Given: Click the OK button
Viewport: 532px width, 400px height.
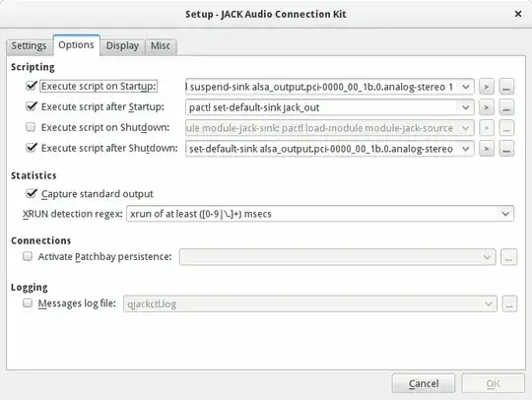Looking at the screenshot, I should pyautogui.click(x=493, y=383).
